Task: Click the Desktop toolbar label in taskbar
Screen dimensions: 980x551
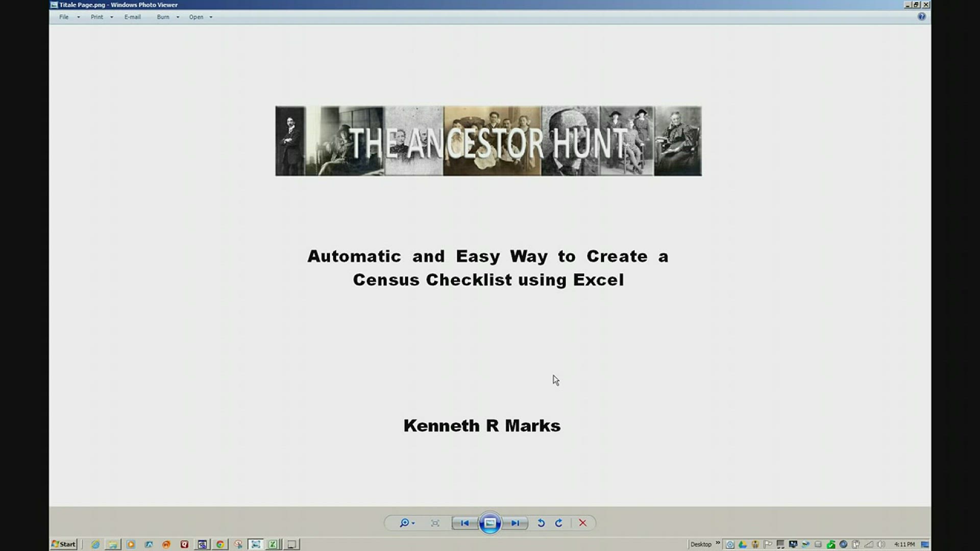Action: (x=700, y=544)
